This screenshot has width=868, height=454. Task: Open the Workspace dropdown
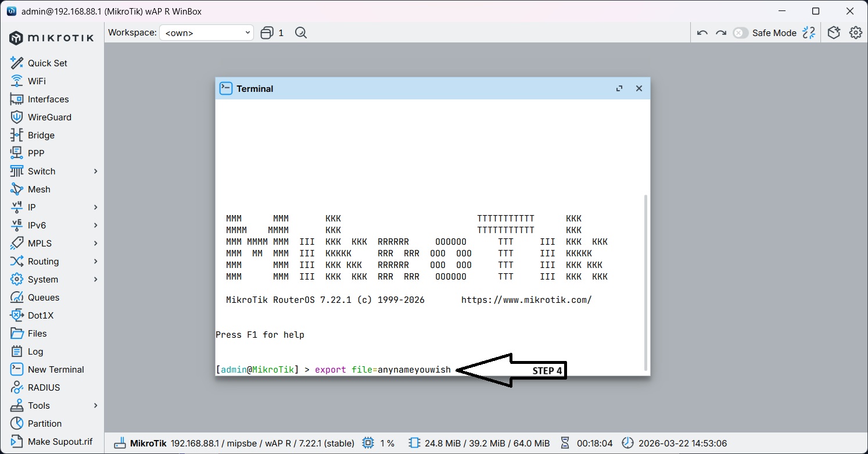206,33
